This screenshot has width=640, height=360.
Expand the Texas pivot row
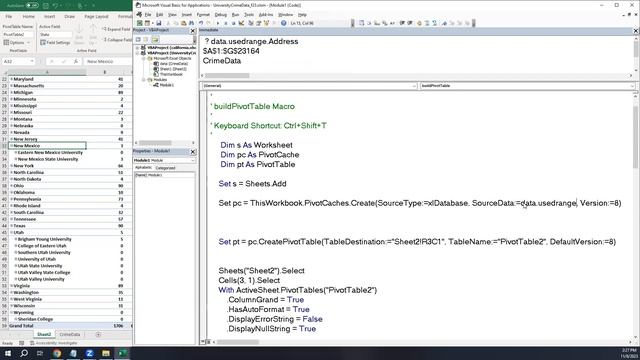(11, 226)
